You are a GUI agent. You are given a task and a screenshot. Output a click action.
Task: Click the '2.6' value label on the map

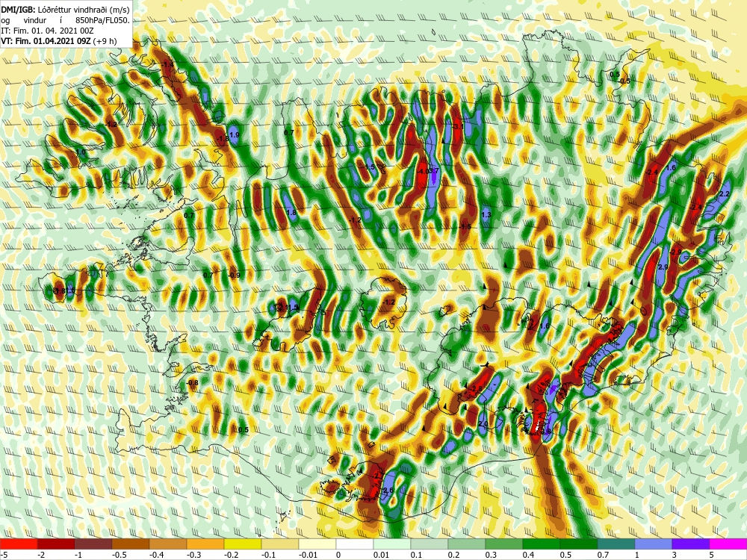388,491
